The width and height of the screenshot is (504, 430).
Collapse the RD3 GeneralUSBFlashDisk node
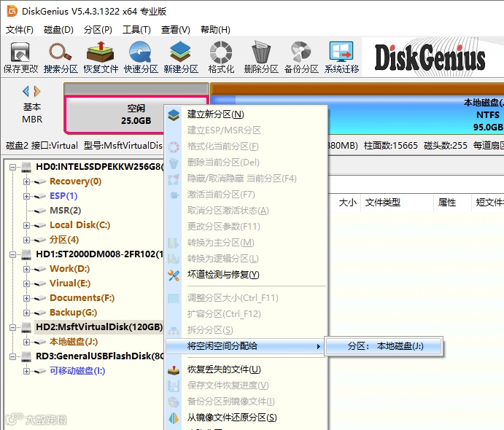point(13,357)
